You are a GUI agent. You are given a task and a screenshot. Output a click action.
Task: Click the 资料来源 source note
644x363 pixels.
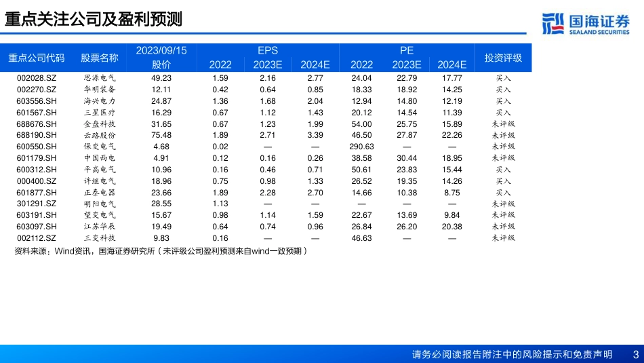coord(161,251)
